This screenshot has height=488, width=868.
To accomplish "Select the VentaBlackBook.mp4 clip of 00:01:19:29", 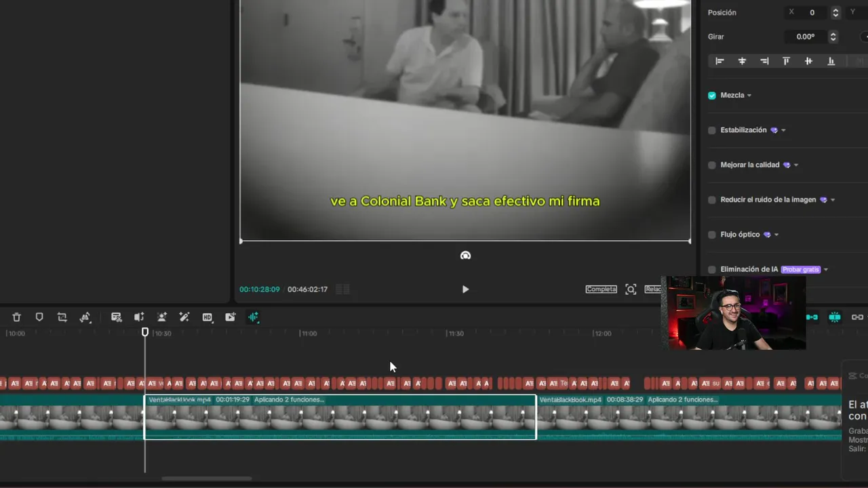I will [x=340, y=417].
